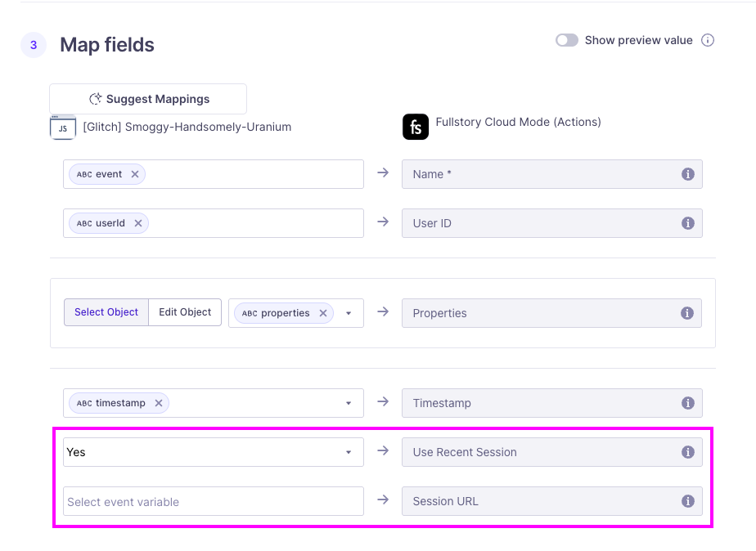The height and width of the screenshot is (551, 756).
Task: Remove the timestamp variable chip
Action: click(159, 403)
